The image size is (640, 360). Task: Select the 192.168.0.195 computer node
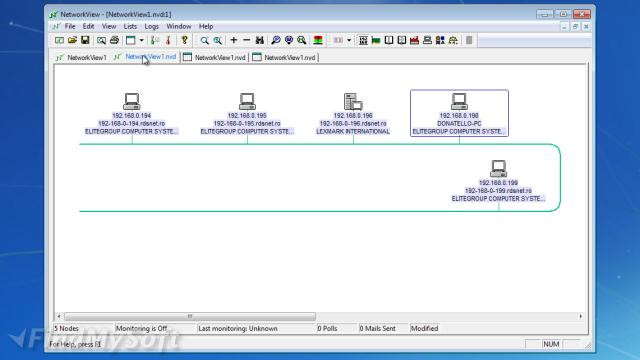(x=247, y=102)
